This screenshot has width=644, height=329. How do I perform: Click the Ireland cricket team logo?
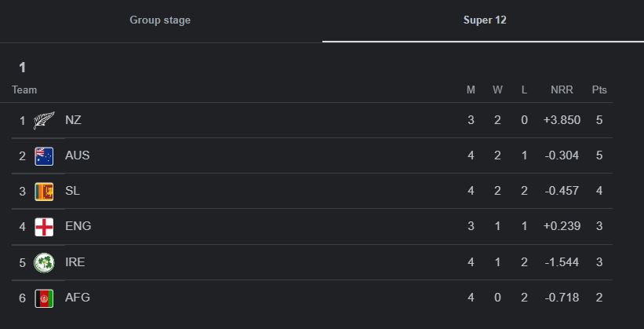coord(44,262)
